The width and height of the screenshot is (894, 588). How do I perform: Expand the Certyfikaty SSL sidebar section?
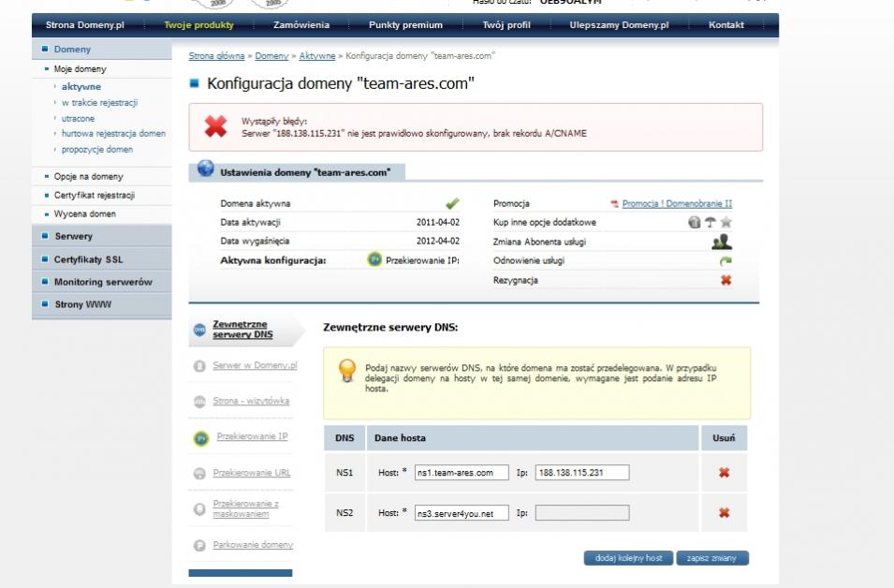(x=89, y=259)
